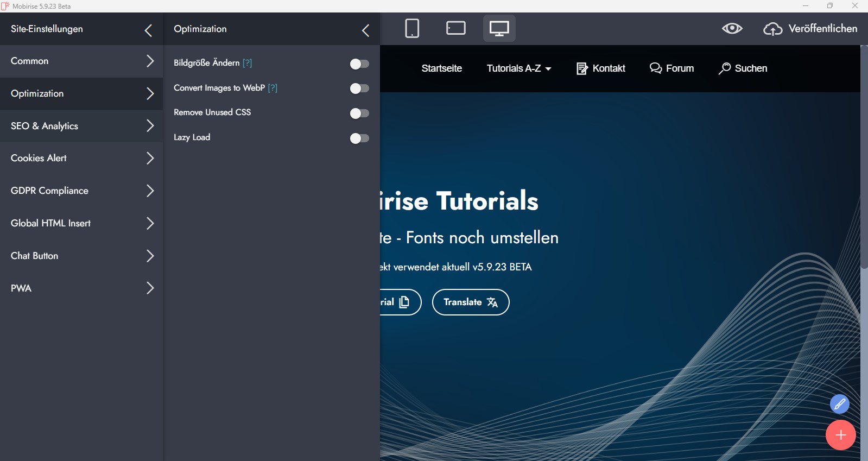Expand the SEO & Analytics section
Image resolution: width=868 pixels, height=461 pixels.
pos(81,126)
